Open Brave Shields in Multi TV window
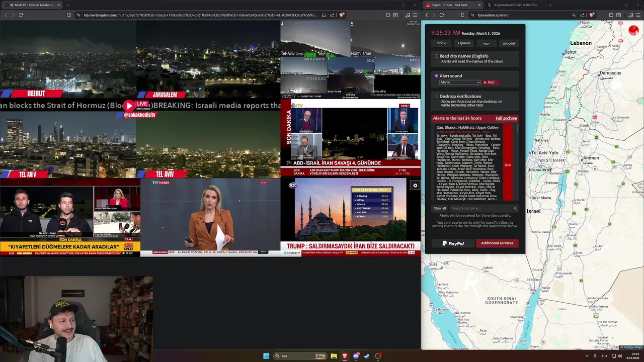 (342, 15)
